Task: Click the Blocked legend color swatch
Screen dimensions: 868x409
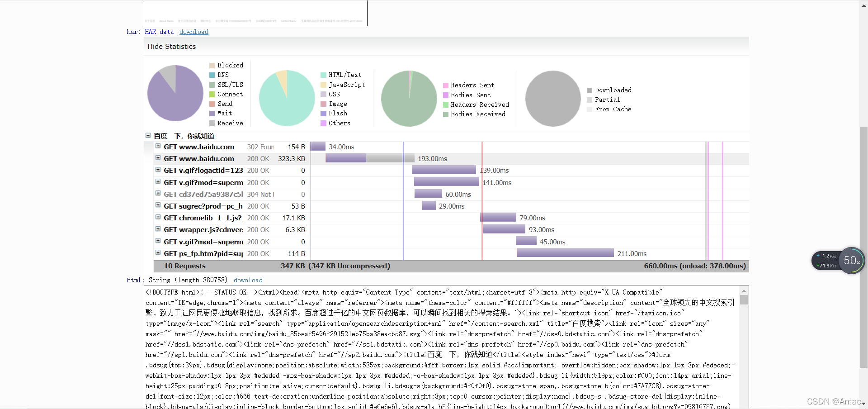Action: (212, 66)
